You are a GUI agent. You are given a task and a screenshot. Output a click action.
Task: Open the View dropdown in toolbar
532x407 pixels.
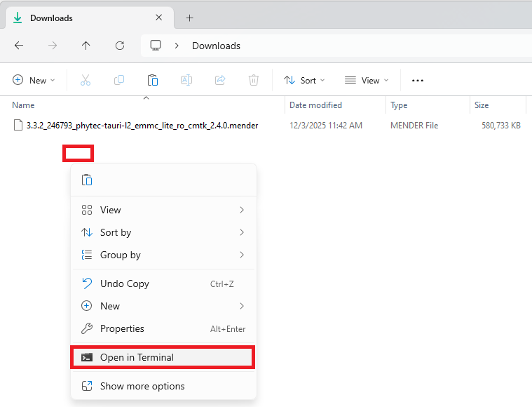(x=364, y=81)
